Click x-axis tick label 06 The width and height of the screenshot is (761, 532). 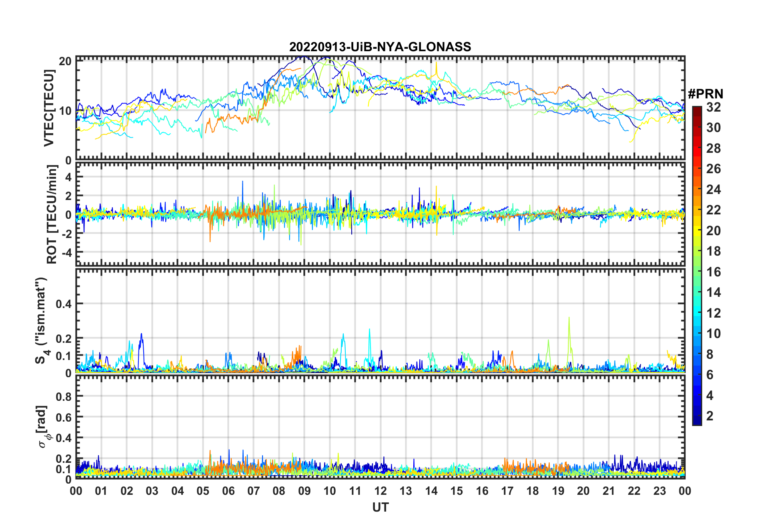228,491
